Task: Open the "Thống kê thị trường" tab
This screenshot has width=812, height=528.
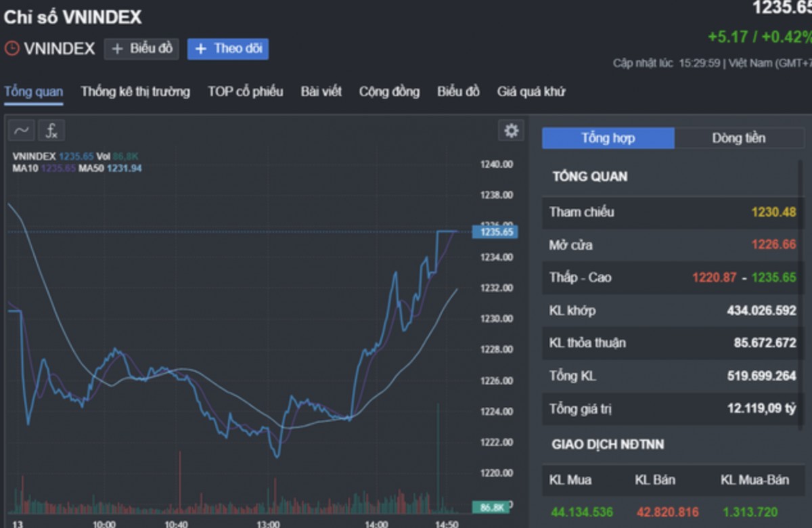Action: pyautogui.click(x=135, y=91)
